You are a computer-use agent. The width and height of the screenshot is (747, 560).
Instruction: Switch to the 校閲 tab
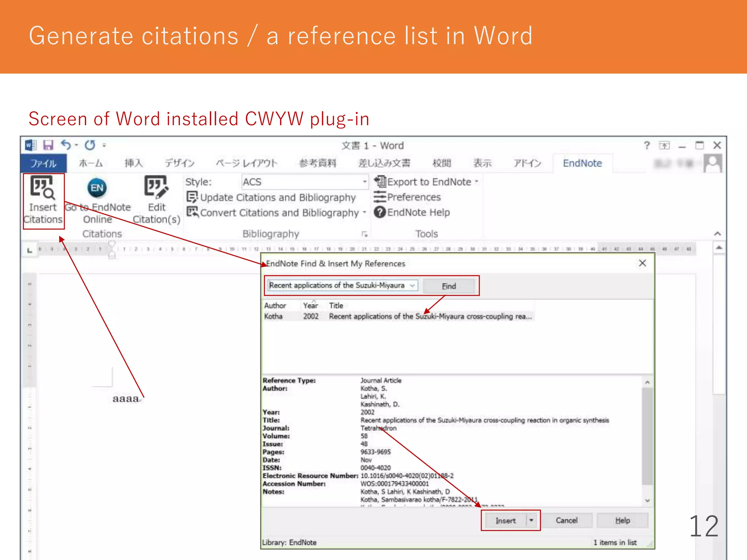pos(441,163)
